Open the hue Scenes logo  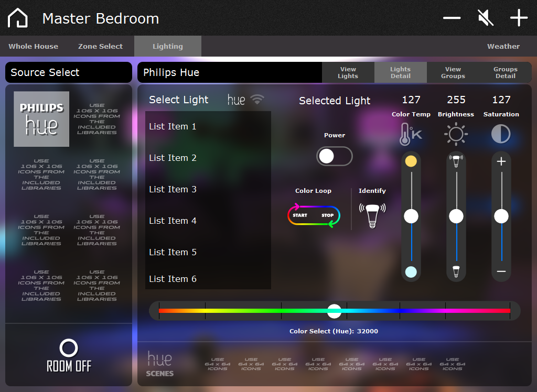point(159,364)
